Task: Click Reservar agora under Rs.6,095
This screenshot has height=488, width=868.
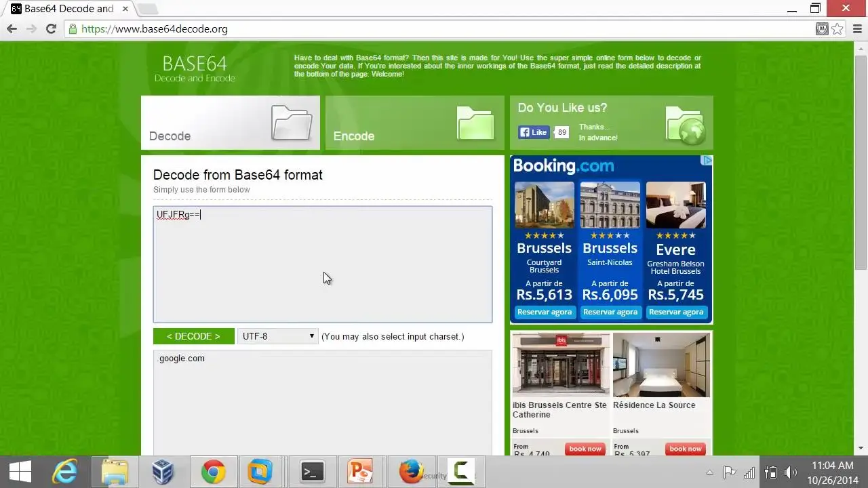Action: coord(610,312)
